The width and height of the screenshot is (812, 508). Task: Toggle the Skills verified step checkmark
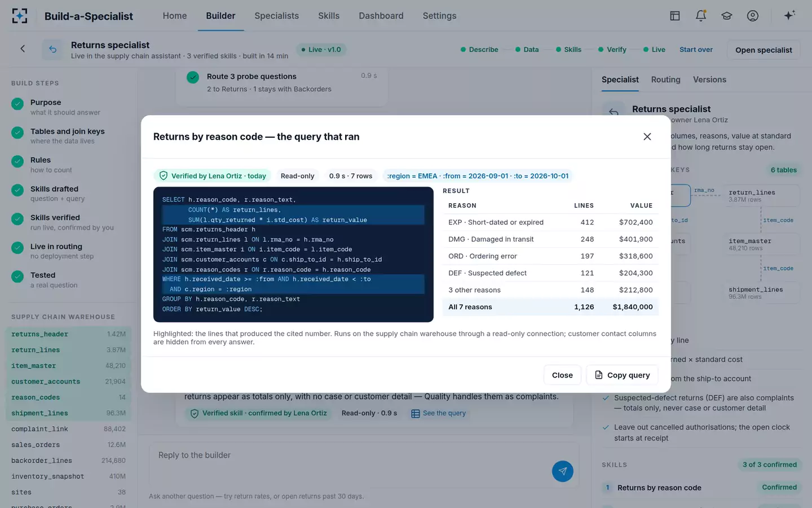[17, 219]
